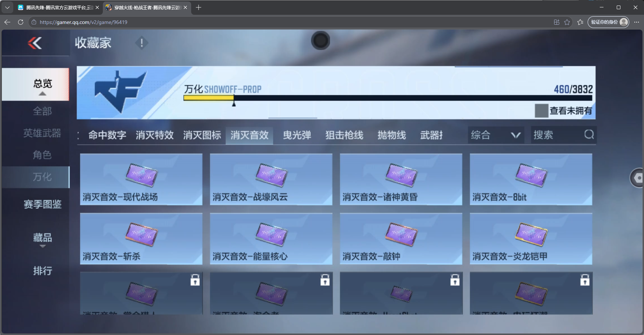
Task: Switch to the 消灭图标 tab
Action: (202, 135)
